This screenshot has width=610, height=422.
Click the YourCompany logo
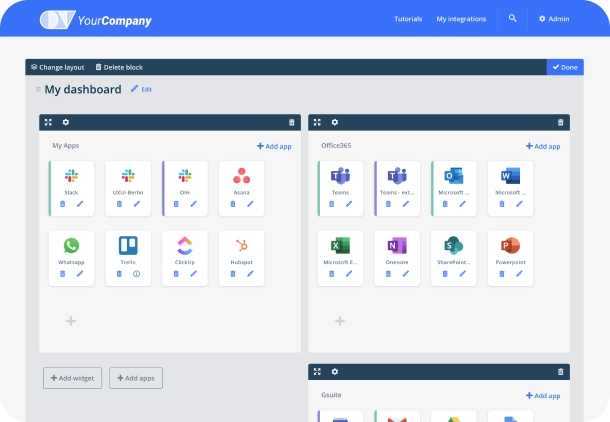click(96, 19)
